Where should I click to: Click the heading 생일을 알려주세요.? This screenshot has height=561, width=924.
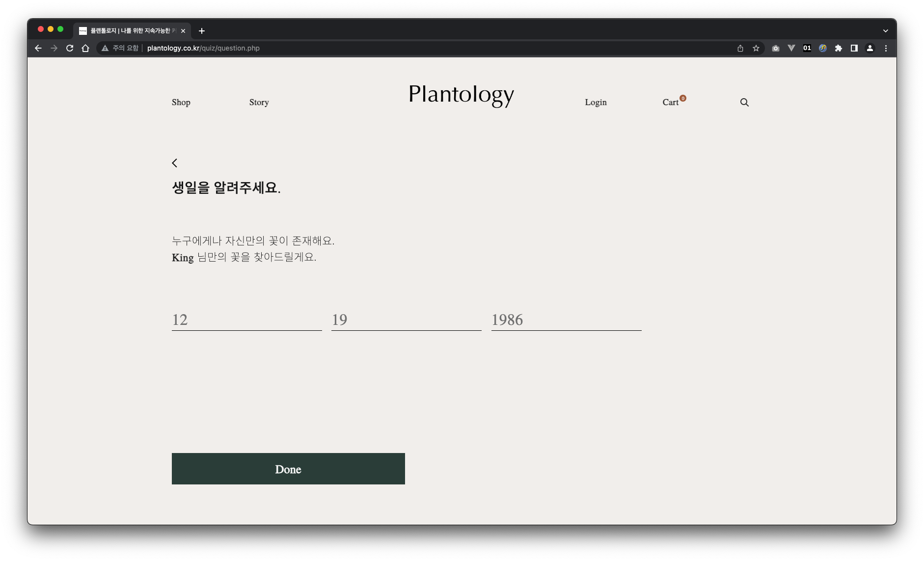pos(226,187)
